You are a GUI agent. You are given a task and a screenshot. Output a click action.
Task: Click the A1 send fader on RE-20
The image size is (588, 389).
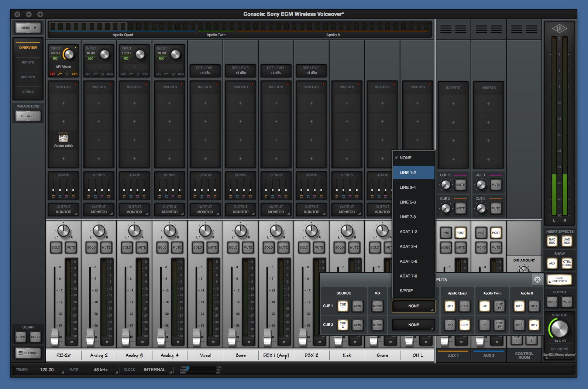point(53,191)
